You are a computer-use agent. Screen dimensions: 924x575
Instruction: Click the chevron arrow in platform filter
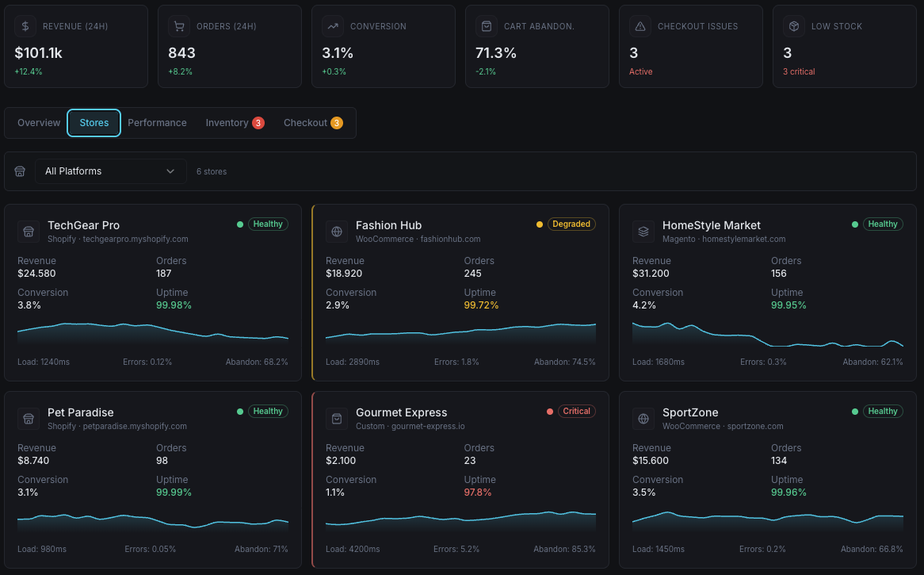click(x=170, y=171)
